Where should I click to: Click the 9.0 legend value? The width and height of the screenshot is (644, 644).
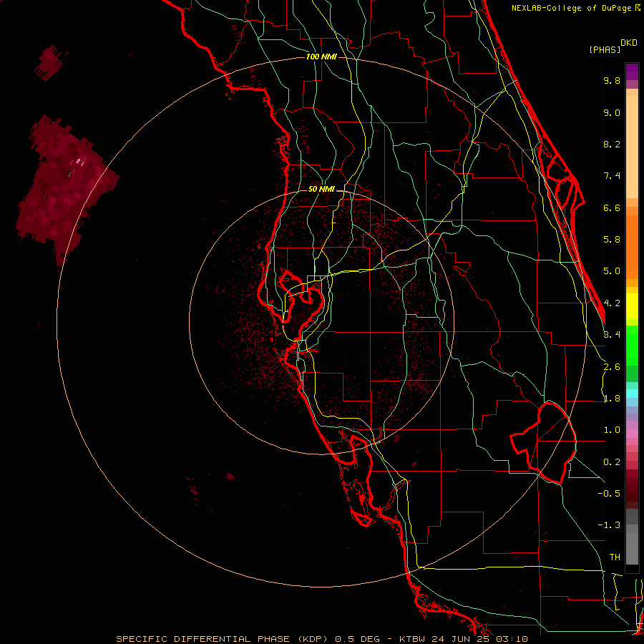click(612, 112)
